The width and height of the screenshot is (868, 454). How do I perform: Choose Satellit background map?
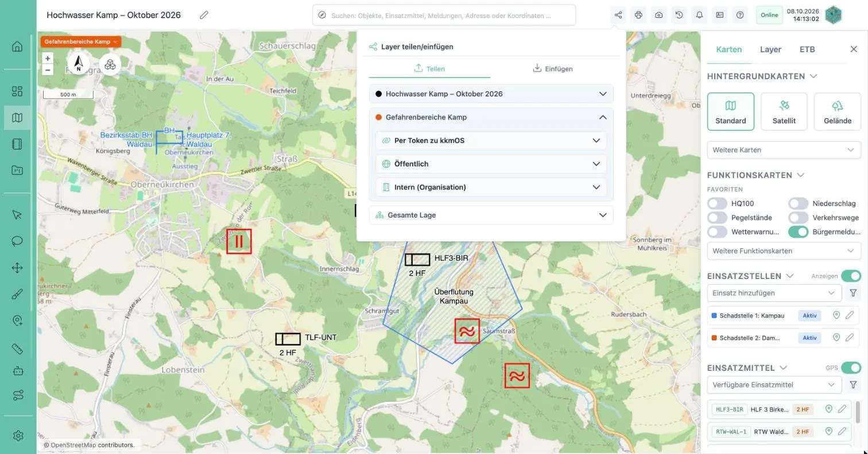(x=784, y=111)
